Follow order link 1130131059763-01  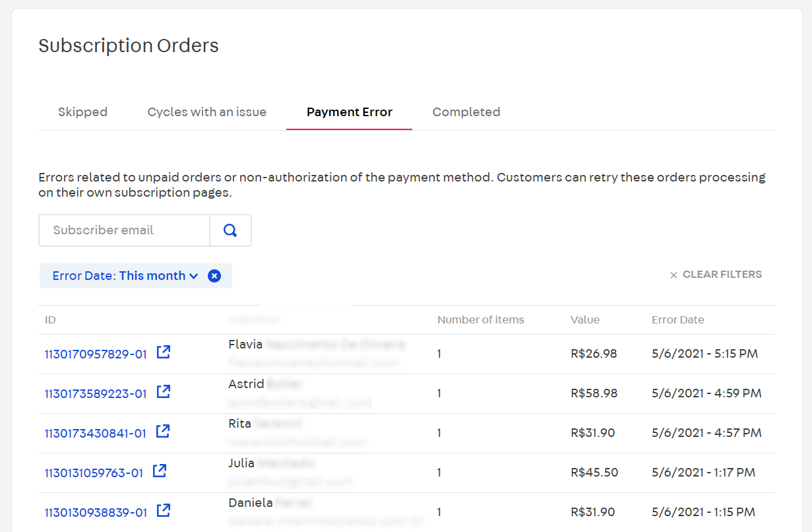[x=94, y=473]
